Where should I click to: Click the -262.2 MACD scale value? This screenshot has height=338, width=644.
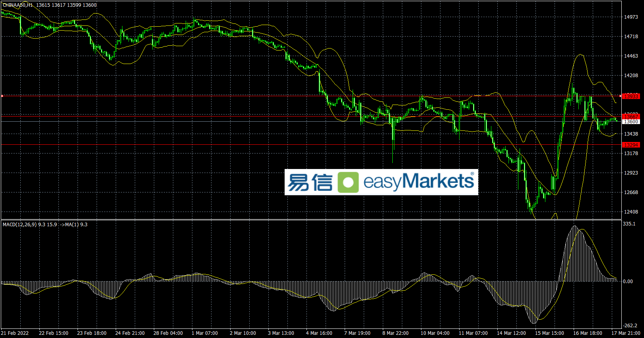point(630,325)
